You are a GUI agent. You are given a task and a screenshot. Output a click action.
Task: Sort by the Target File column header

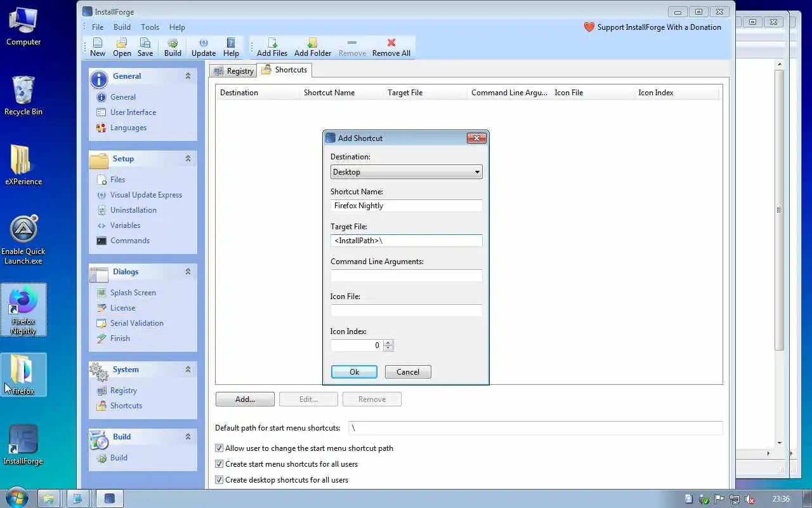(425, 93)
